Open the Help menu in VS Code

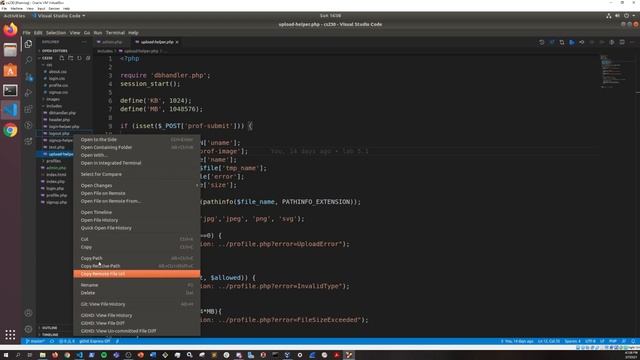point(133,33)
